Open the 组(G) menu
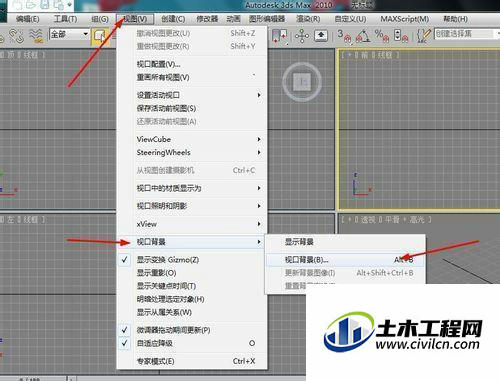The image size is (500, 381). click(x=100, y=19)
